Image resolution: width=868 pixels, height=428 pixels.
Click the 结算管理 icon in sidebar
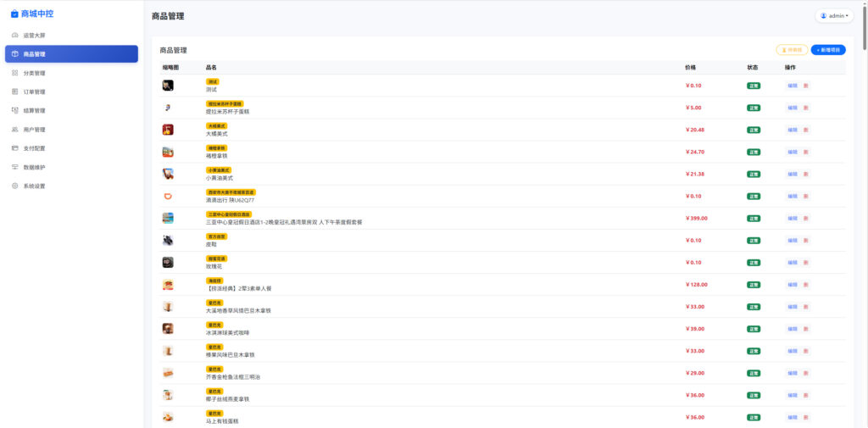pyautogui.click(x=15, y=110)
